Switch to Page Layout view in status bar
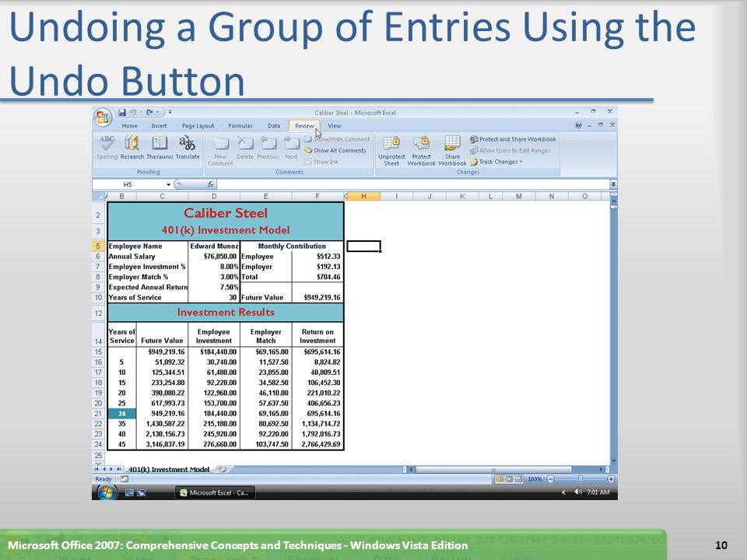The height and width of the screenshot is (560, 747). 509,479
